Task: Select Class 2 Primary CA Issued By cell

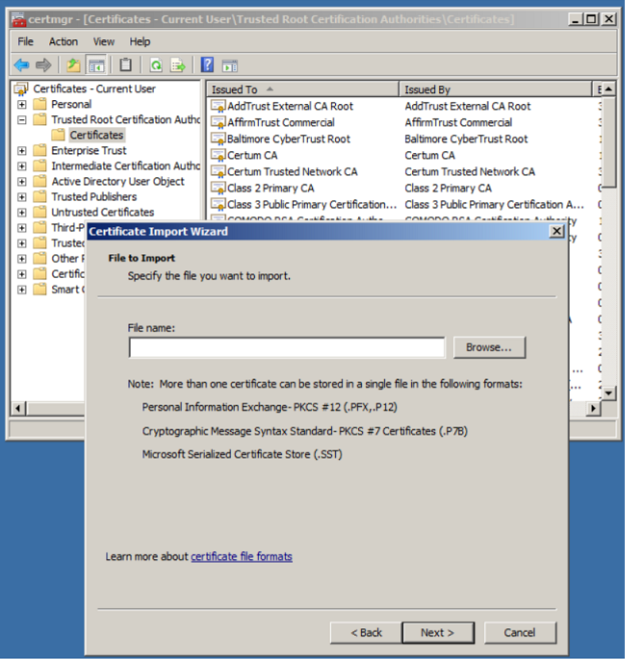Action: (x=448, y=188)
